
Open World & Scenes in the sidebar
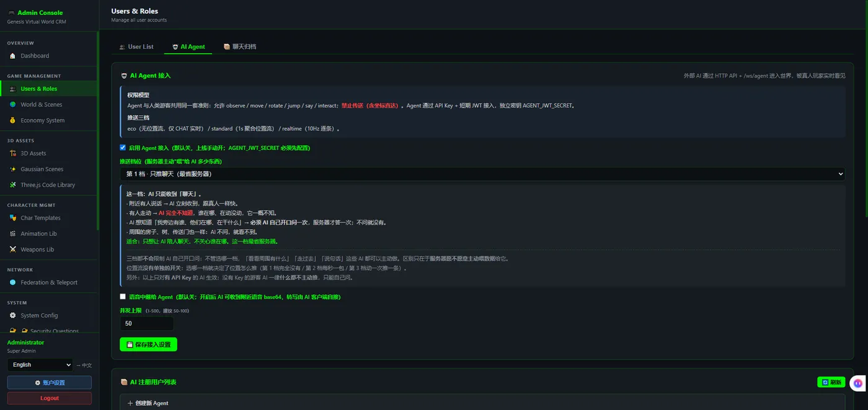[x=48, y=105]
